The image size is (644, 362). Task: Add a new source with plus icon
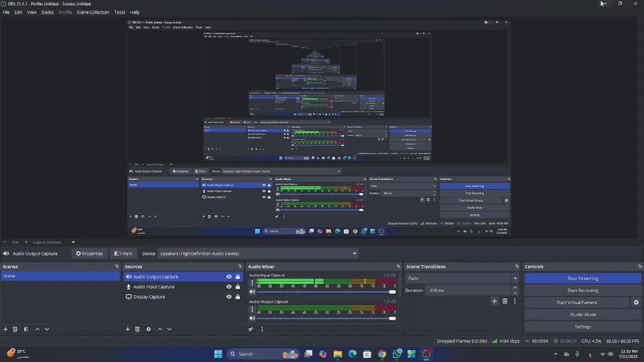point(128,329)
